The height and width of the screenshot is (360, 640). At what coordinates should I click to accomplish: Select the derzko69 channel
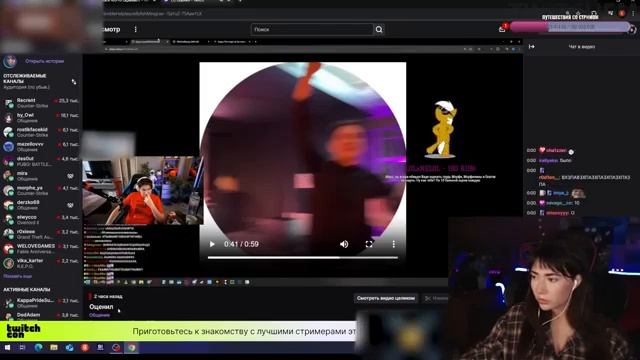(41, 205)
